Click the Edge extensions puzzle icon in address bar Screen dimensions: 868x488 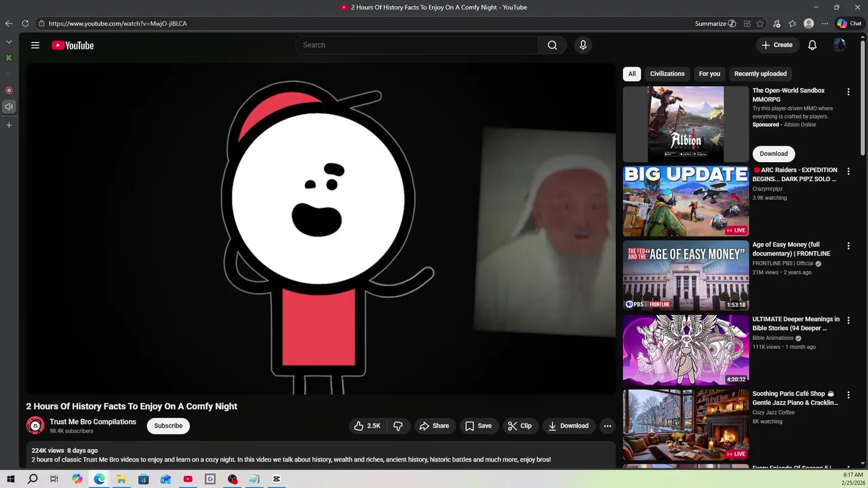tap(747, 24)
